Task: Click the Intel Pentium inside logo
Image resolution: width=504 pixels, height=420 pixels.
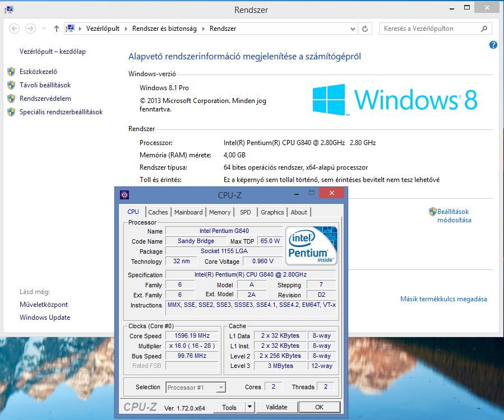Action: tap(311, 246)
